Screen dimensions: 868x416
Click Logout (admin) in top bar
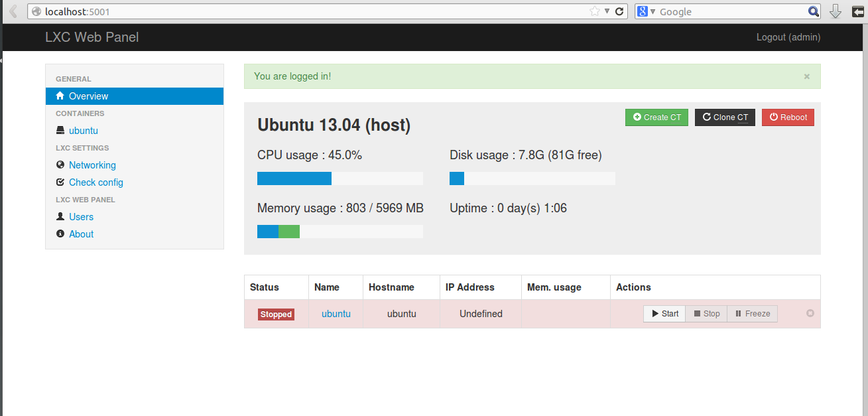[788, 37]
